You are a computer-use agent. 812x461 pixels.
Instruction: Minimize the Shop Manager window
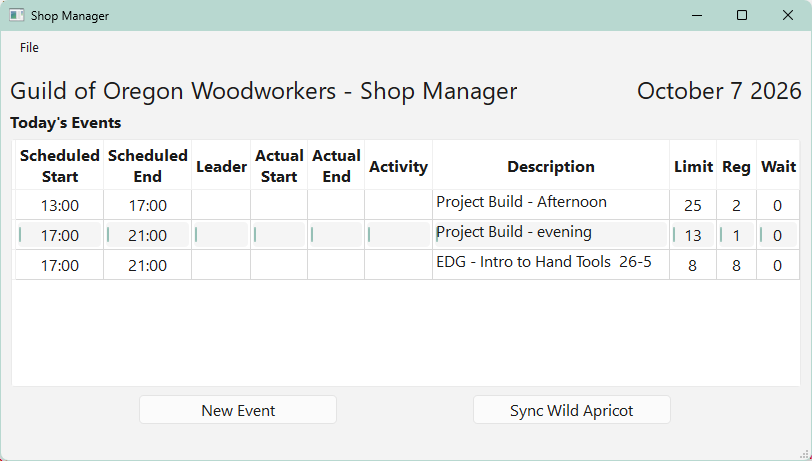697,16
